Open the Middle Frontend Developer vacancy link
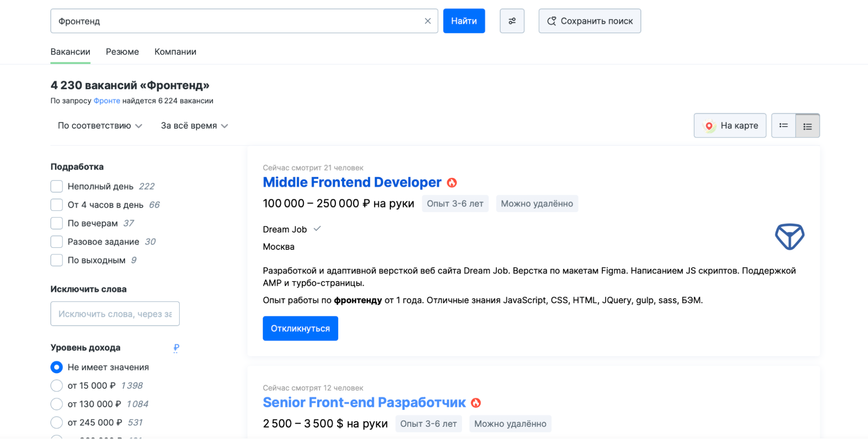Screen dimensions: 868x439 pos(352,182)
